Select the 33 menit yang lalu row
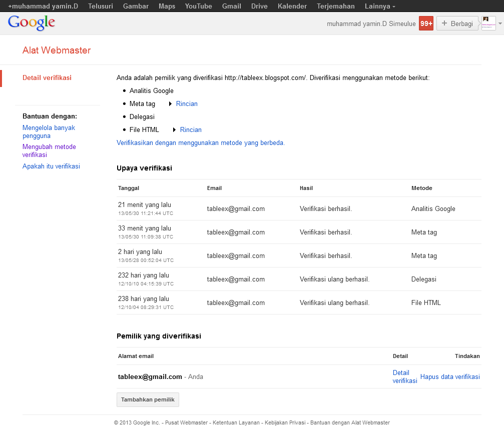 pos(299,232)
